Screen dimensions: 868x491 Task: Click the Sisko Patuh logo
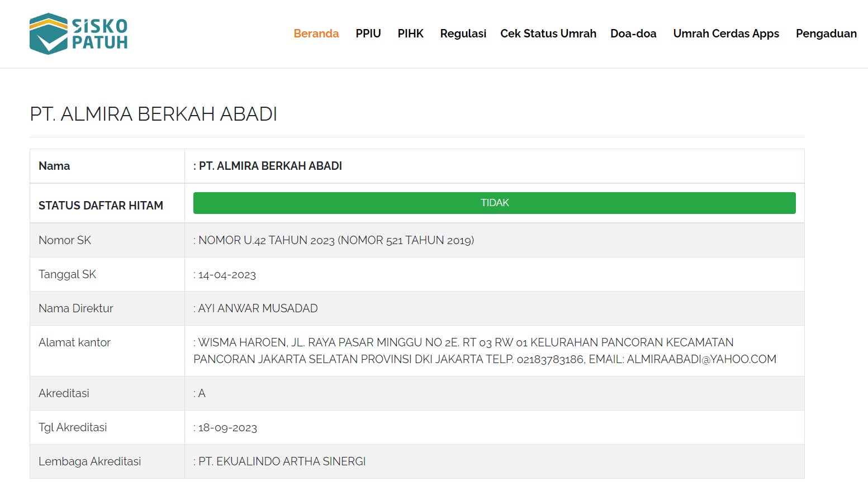coord(79,34)
